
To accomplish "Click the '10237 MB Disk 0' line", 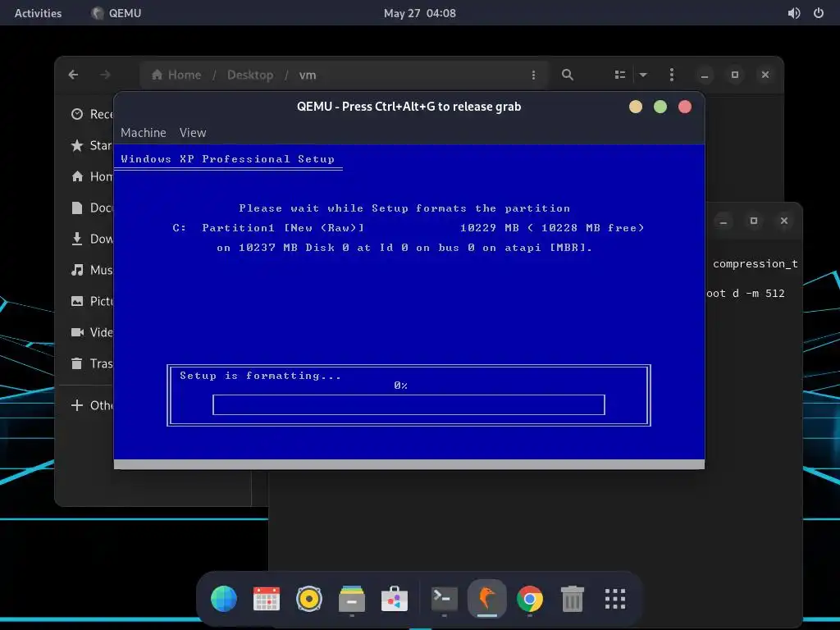I will [x=404, y=248].
